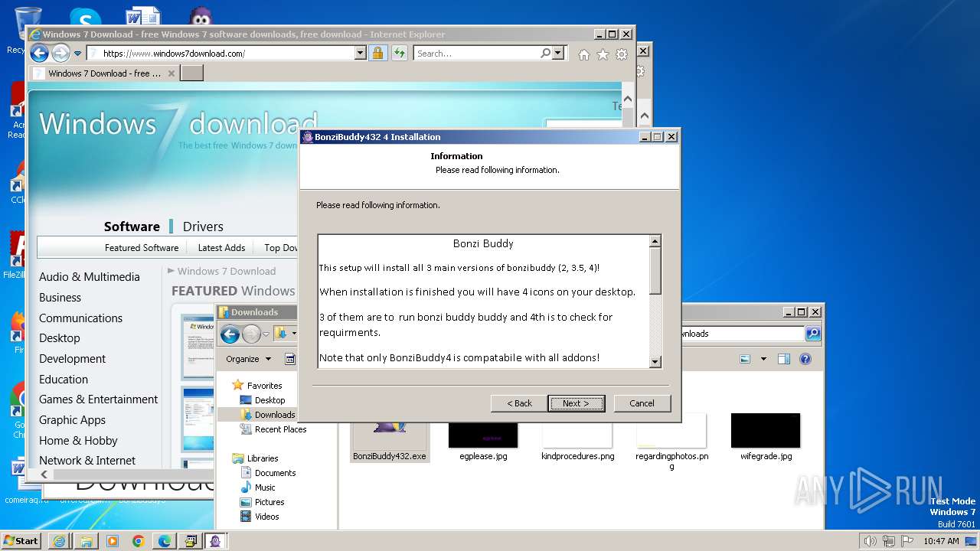This screenshot has width=980, height=551.
Task: Click the IE search box
Action: pyautogui.click(x=476, y=54)
